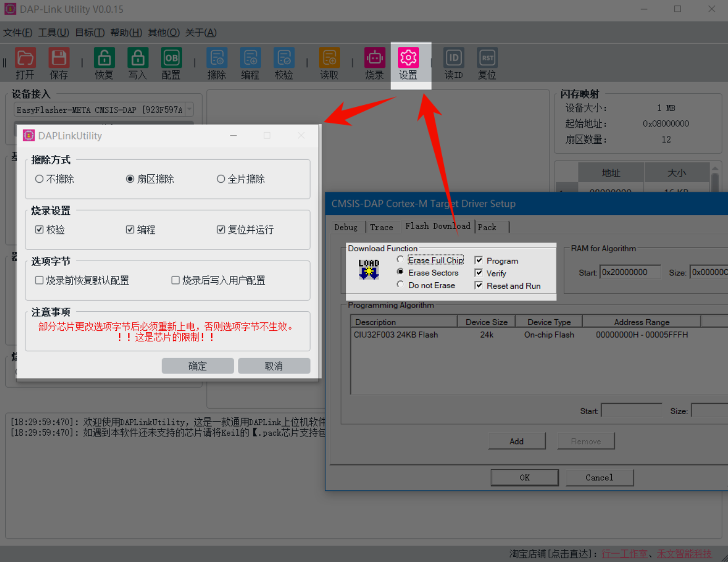Click the DAP-Link Utility main window app icon
The width and height of the screenshot is (728, 562).
click(10, 9)
